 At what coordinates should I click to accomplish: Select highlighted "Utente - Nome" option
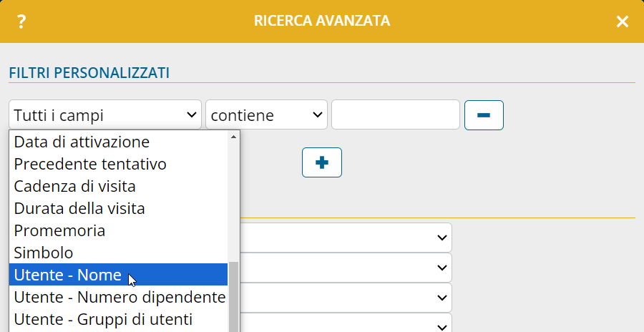point(118,275)
